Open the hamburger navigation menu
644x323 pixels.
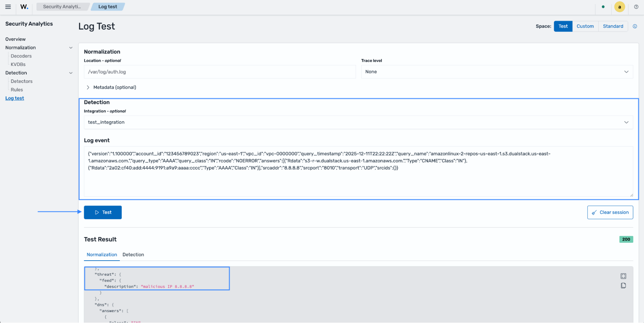pos(8,7)
